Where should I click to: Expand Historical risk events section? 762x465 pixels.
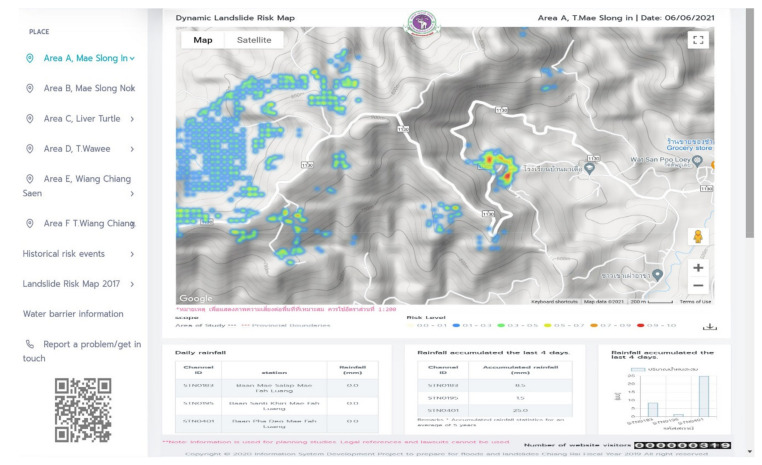(x=132, y=254)
